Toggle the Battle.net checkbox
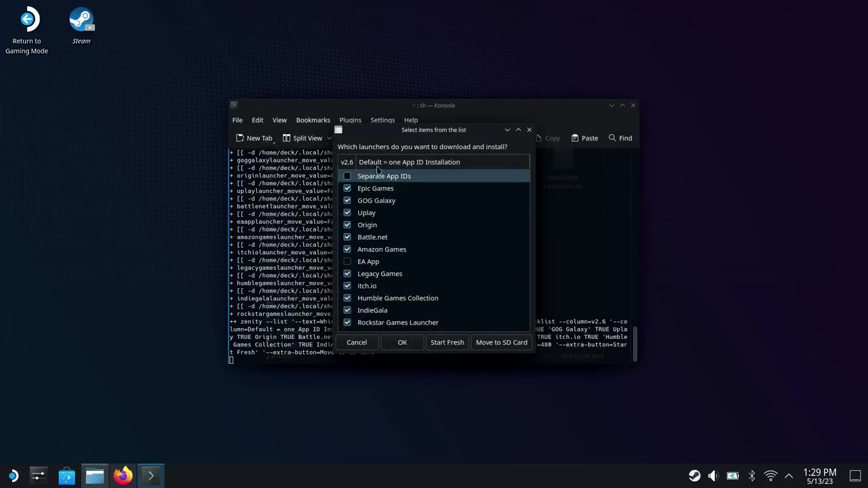 tap(347, 237)
